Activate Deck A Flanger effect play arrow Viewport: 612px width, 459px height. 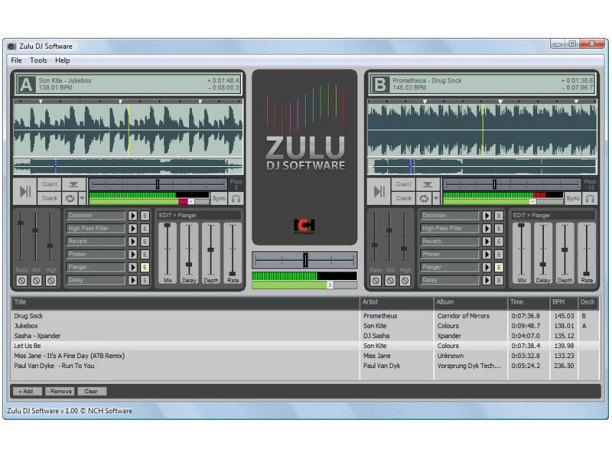(133, 267)
